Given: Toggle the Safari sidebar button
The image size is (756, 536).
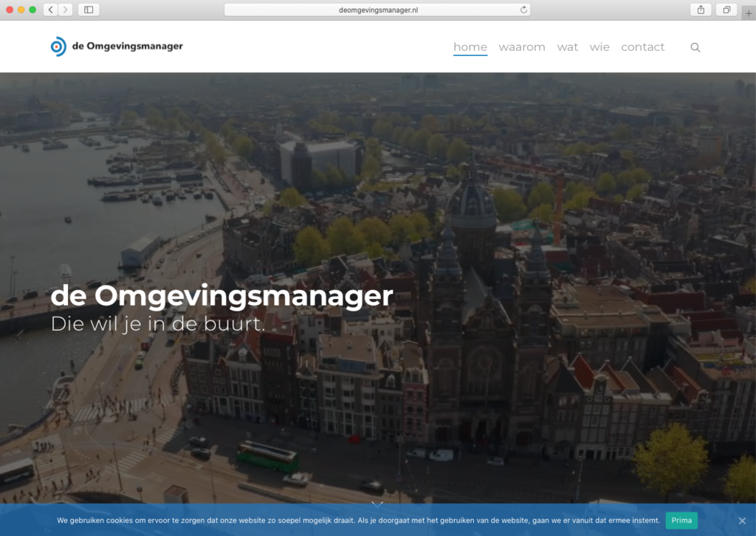Looking at the screenshot, I should pos(89,10).
